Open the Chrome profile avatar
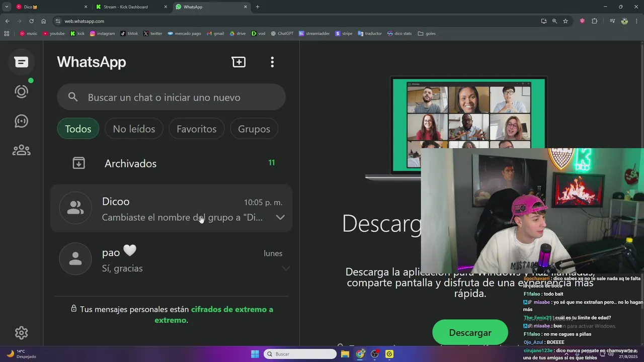Screen dimensions: 644x362 click(x=624, y=21)
